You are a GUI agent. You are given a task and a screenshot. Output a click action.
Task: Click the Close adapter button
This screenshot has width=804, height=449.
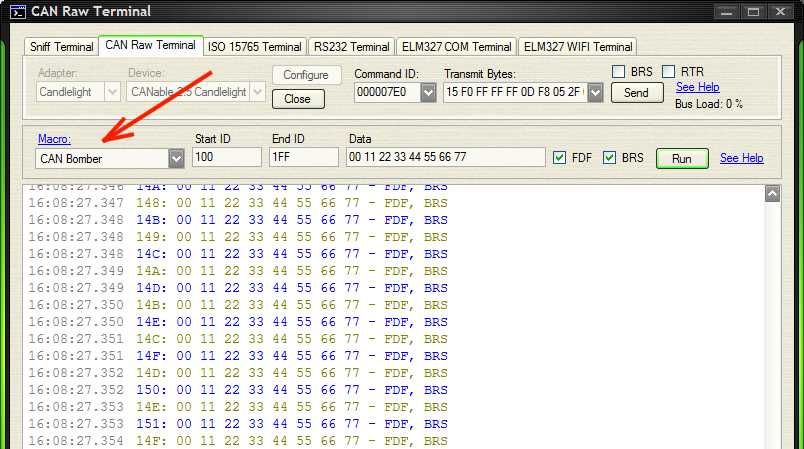pyautogui.click(x=298, y=99)
